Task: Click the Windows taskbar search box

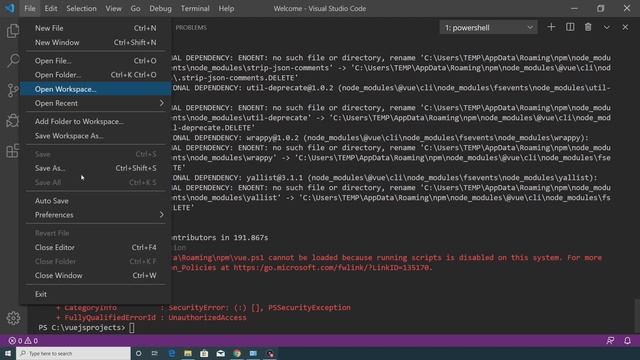Action: click(x=73, y=353)
